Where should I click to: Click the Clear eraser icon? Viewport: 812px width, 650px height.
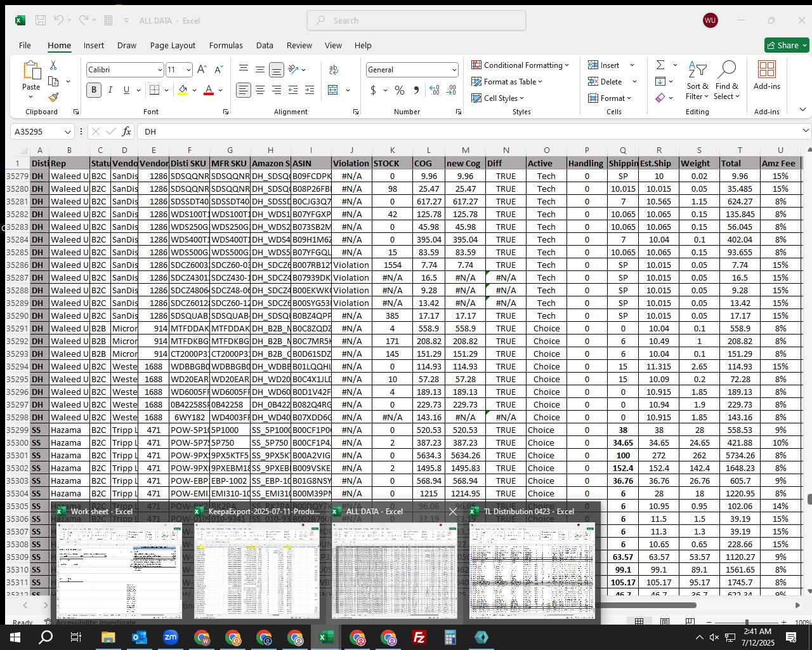(x=660, y=98)
